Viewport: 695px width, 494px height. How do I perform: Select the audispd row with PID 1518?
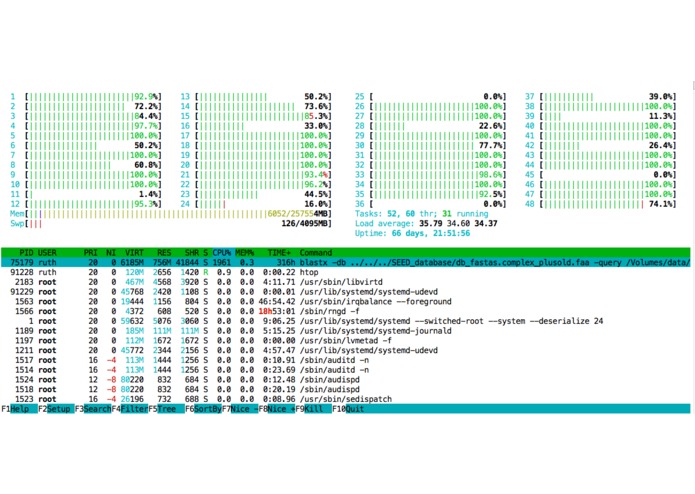pos(346,389)
